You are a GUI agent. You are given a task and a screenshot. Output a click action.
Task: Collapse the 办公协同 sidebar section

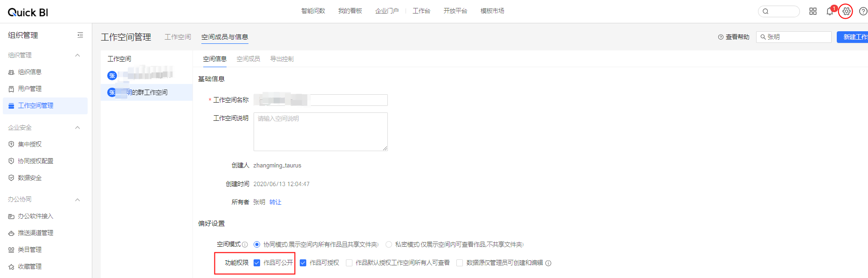78,200
